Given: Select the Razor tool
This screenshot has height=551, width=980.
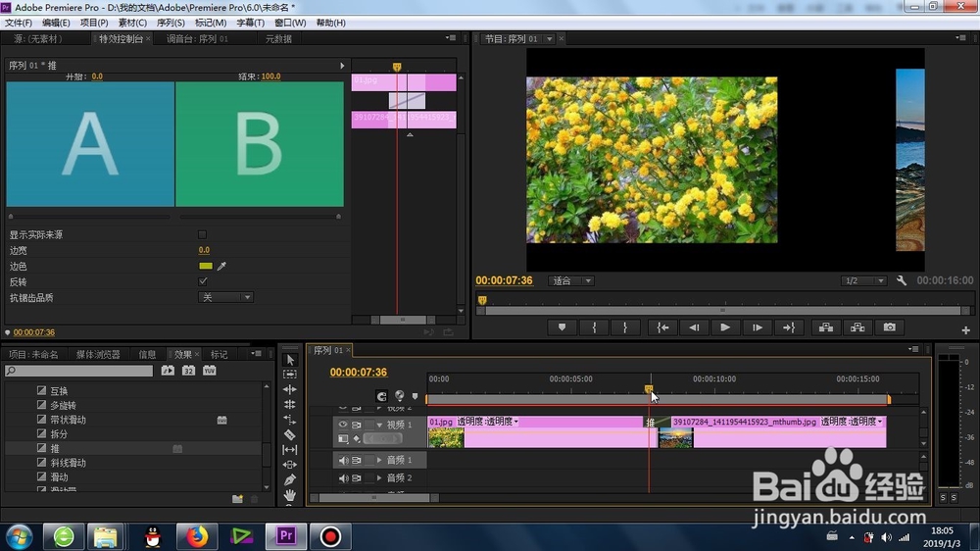Looking at the screenshot, I should [290, 434].
